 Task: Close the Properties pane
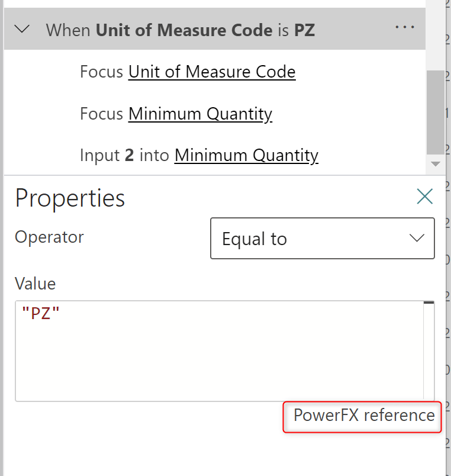[x=424, y=197]
